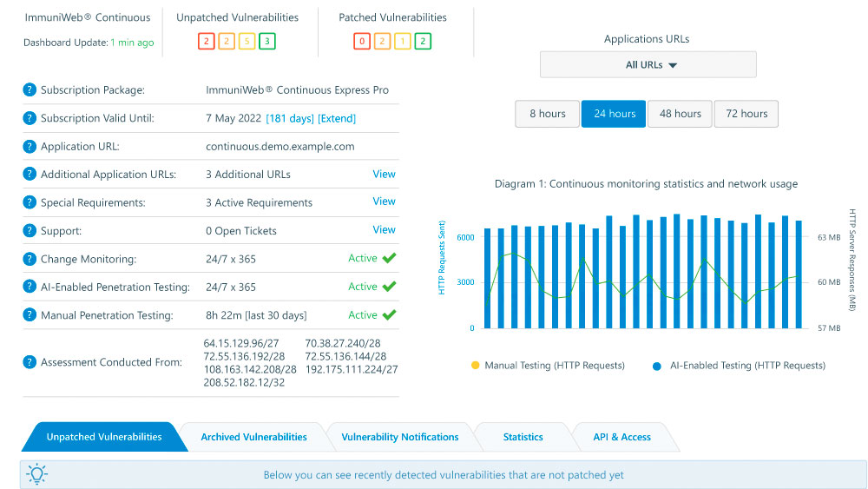868x489 pixels.
Task: Click help icon beside Assessment Conducted From
Action: click(x=30, y=362)
